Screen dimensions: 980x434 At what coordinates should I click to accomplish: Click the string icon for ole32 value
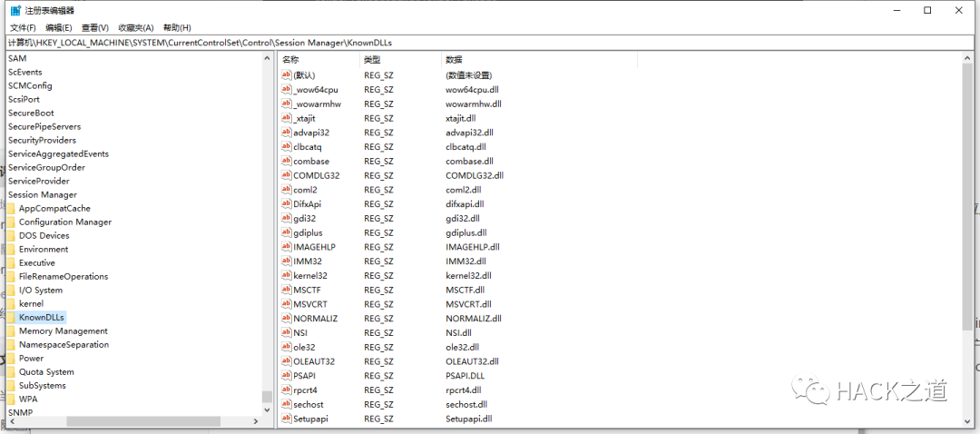(x=287, y=347)
